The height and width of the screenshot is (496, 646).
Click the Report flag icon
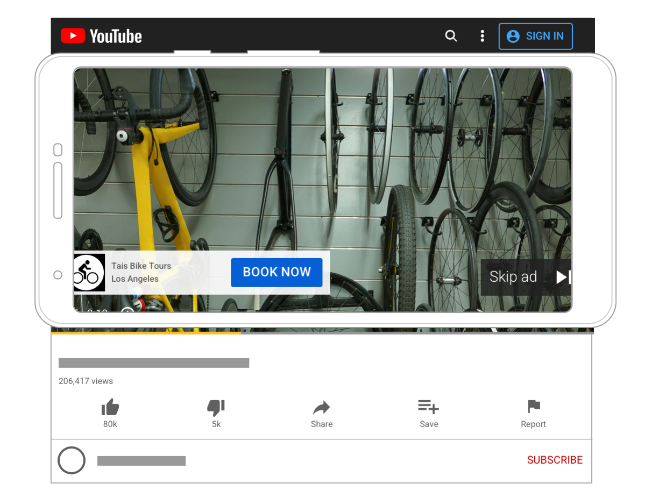pyautogui.click(x=534, y=407)
